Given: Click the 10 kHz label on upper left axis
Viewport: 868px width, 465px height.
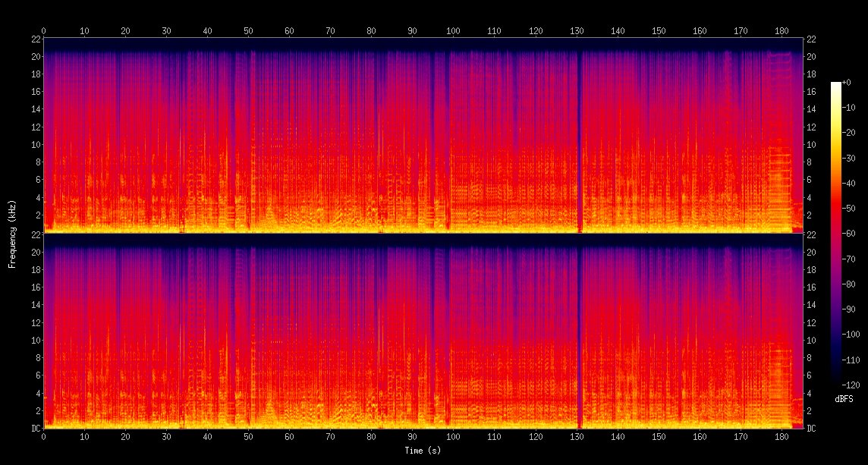Looking at the screenshot, I should (34, 144).
